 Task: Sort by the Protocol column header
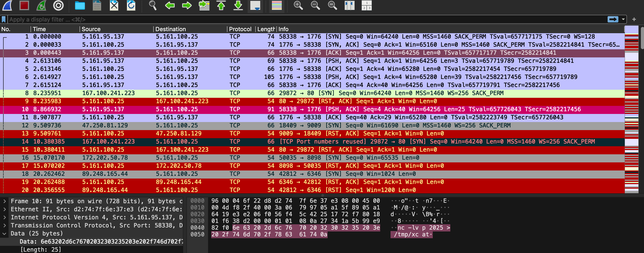point(241,29)
